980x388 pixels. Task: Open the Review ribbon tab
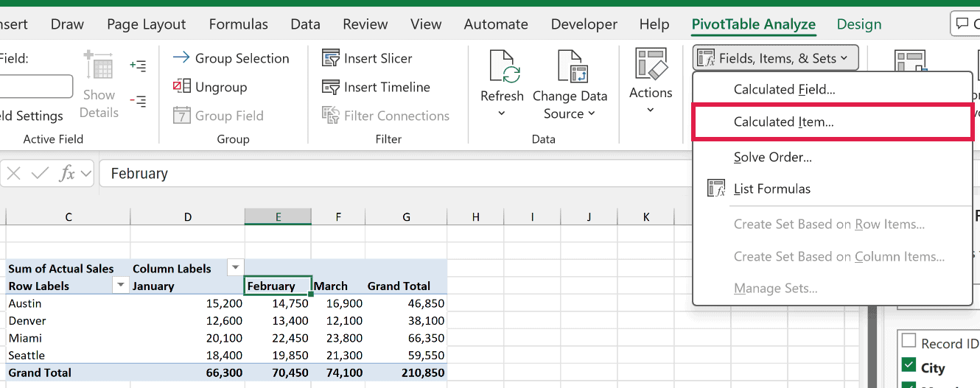[365, 24]
